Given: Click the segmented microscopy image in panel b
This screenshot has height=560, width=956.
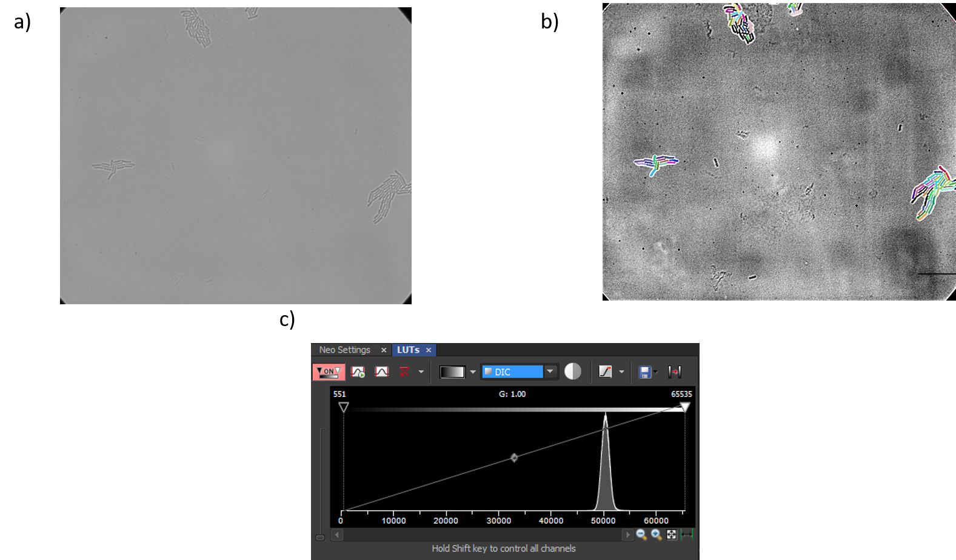Looking at the screenshot, I should click(x=779, y=152).
